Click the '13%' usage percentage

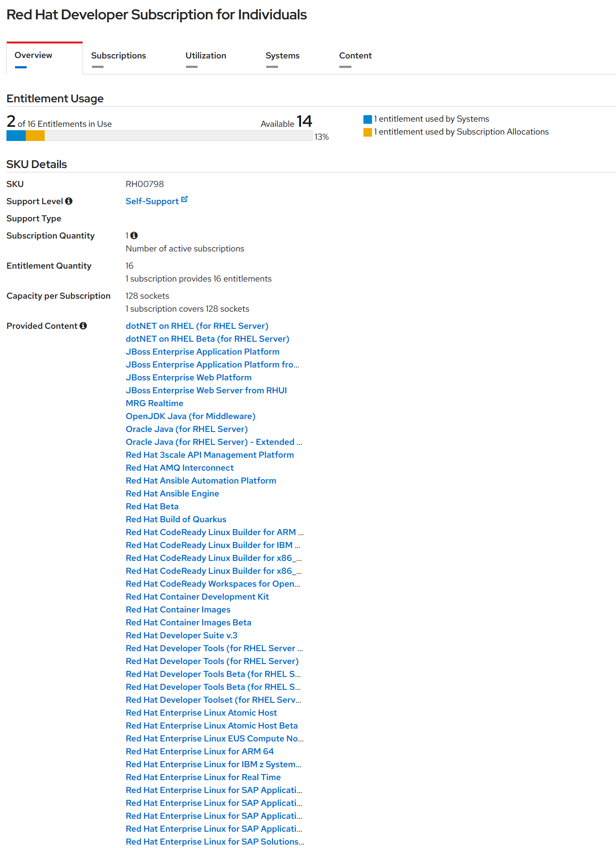(322, 137)
